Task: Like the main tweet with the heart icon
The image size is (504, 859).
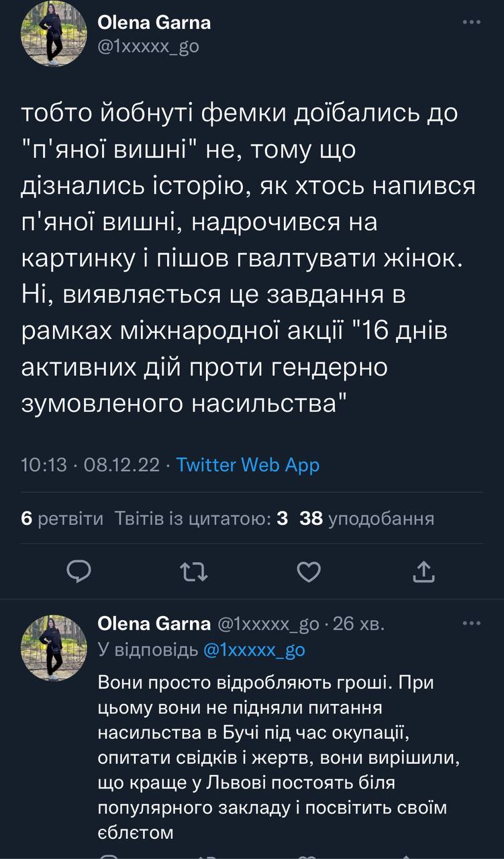Action: (x=309, y=571)
